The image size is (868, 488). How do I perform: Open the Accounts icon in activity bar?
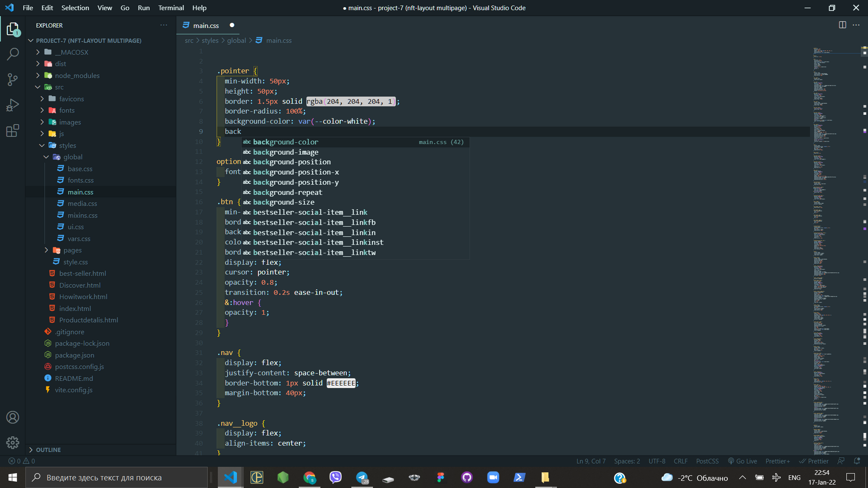13,417
